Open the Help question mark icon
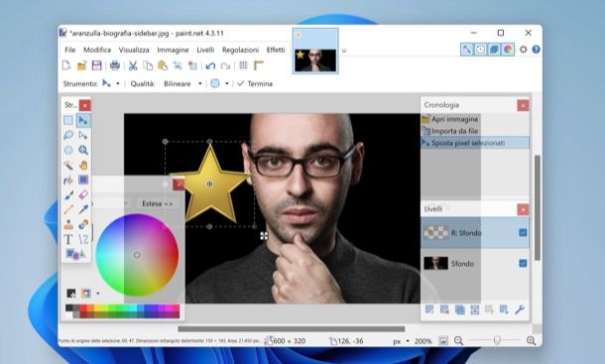The width and height of the screenshot is (605, 364). tap(536, 50)
